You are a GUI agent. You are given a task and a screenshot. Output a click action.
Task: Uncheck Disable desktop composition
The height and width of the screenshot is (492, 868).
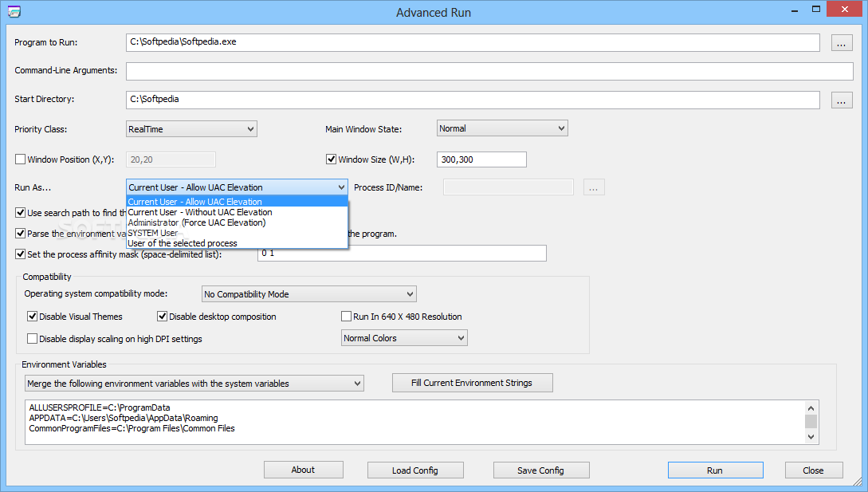(162, 317)
